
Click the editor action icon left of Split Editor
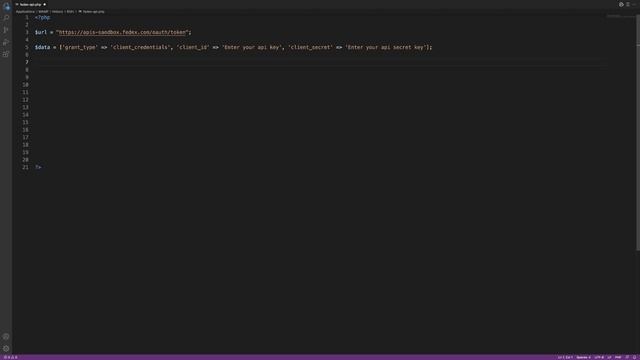point(621,4)
